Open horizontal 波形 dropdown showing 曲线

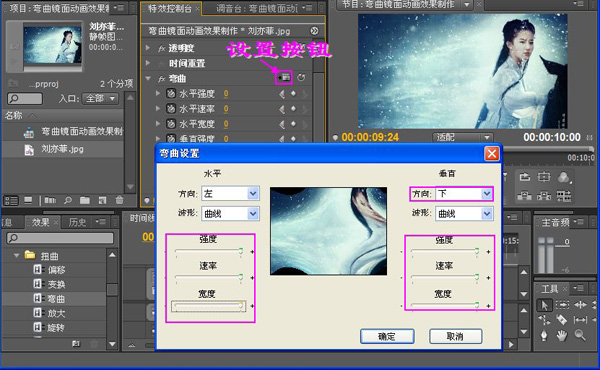click(230, 214)
